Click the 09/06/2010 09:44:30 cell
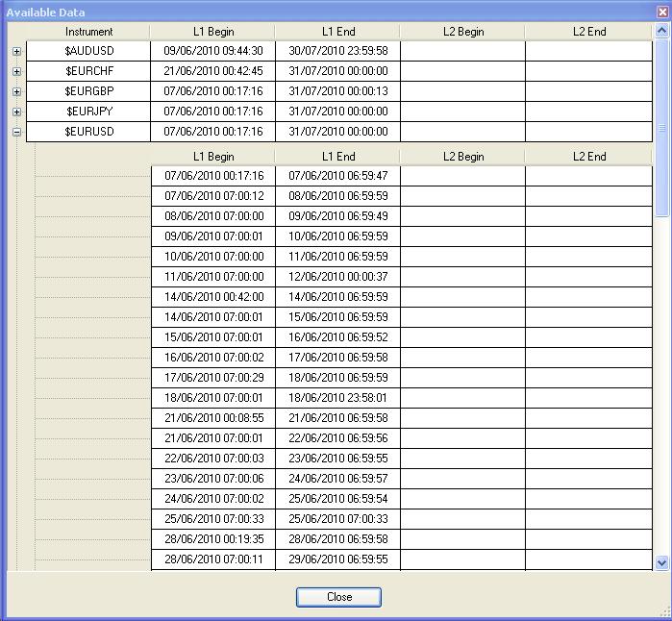Image resolution: width=672 pixels, height=621 pixels. [x=213, y=51]
